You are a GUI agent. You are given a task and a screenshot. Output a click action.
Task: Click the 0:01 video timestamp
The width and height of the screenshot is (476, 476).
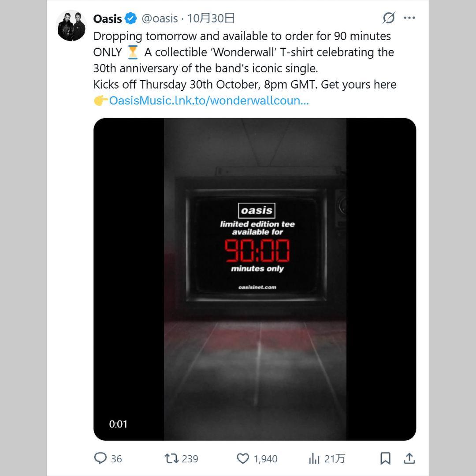click(118, 424)
